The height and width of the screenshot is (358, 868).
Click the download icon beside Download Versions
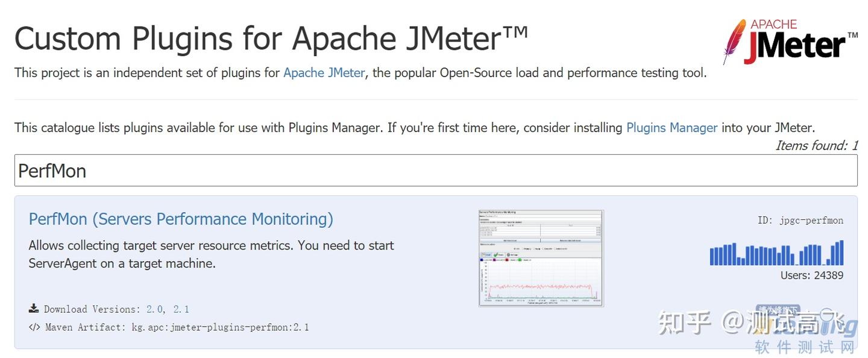coord(34,309)
